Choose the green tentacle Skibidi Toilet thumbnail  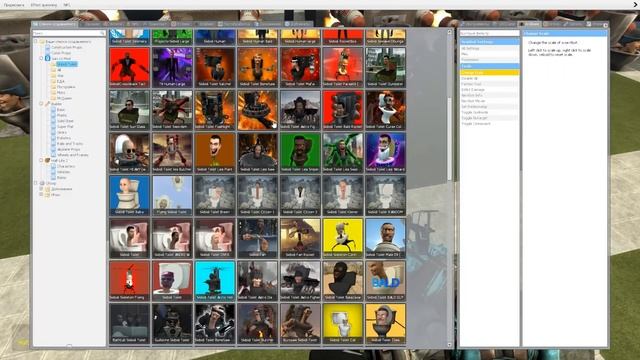[343, 153]
